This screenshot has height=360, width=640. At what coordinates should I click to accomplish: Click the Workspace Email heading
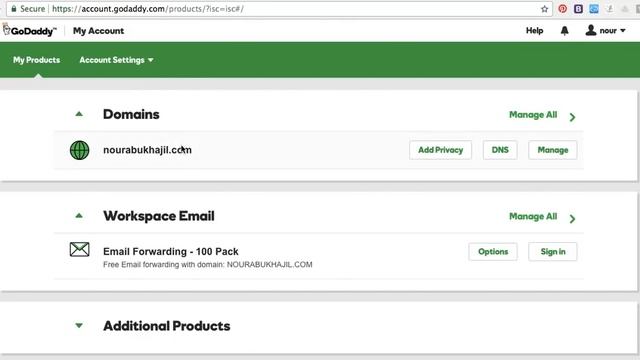coord(159,216)
